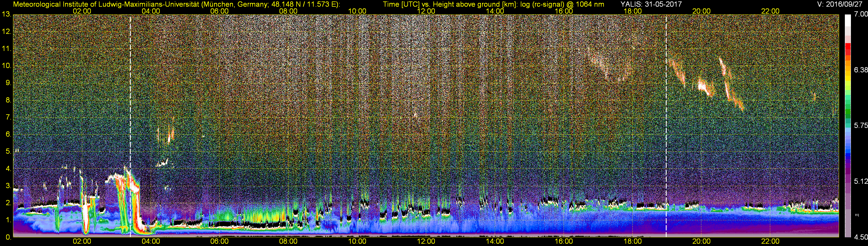This screenshot has height=246, width=868.
Task: Select the "V: 2016/09/27" version label
Action: tap(839, 4)
